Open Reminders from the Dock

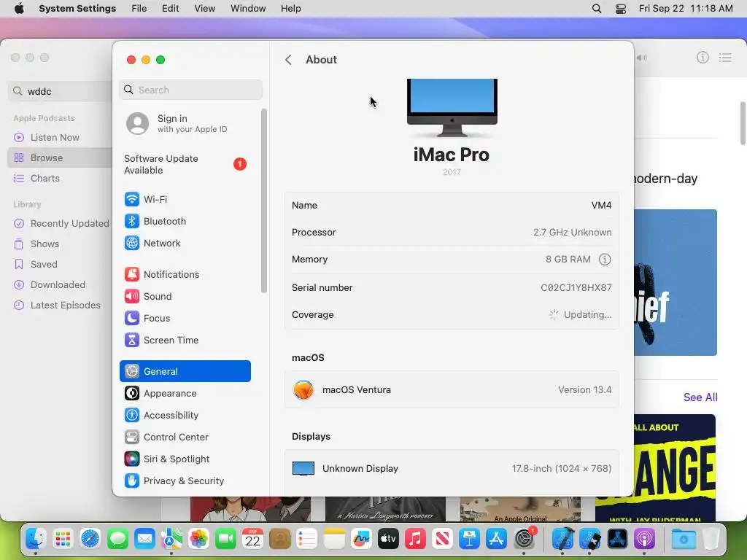pos(307,539)
